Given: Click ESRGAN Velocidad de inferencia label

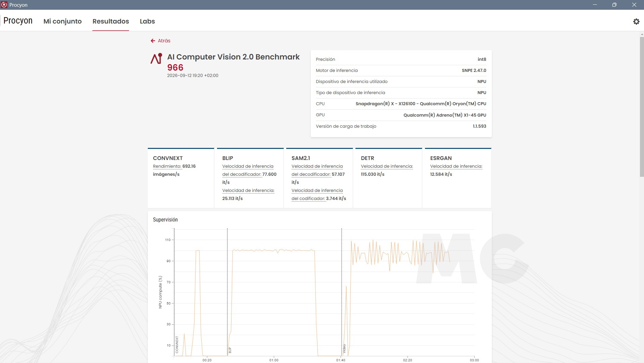Looking at the screenshot, I should 456,166.
